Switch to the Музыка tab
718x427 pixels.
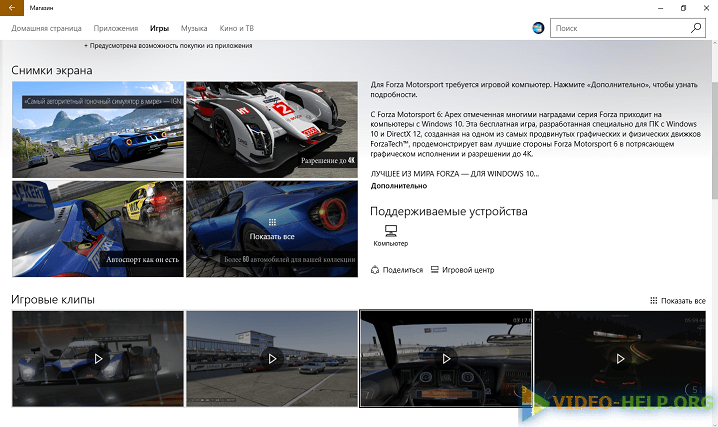click(194, 29)
